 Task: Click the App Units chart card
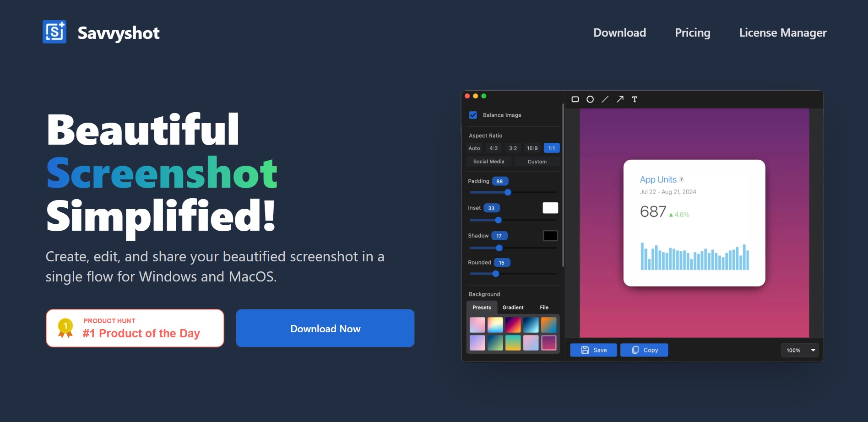click(694, 223)
